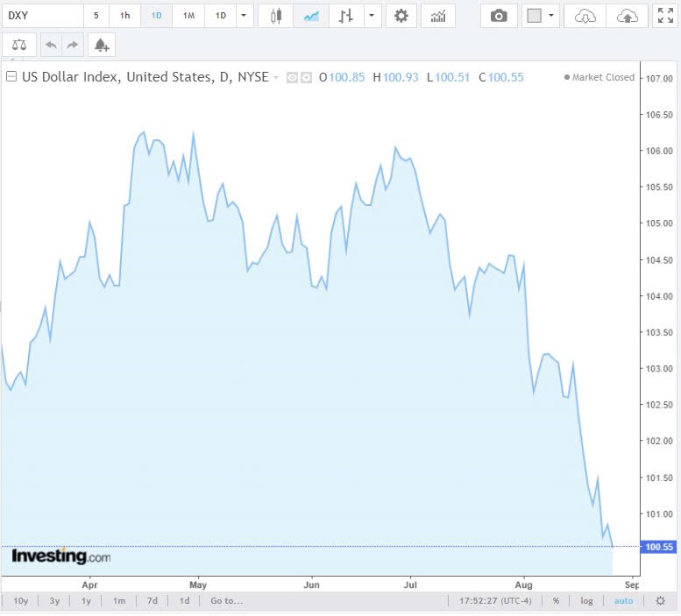The width and height of the screenshot is (681, 616).
Task: Set range to 1d
Action: pos(184,601)
